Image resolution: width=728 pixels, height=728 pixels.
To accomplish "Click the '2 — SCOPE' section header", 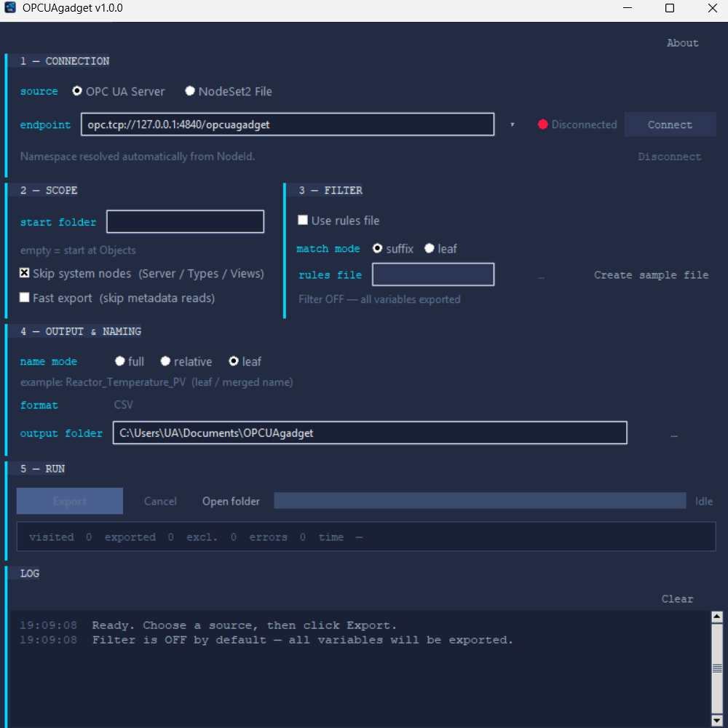I will (x=49, y=190).
